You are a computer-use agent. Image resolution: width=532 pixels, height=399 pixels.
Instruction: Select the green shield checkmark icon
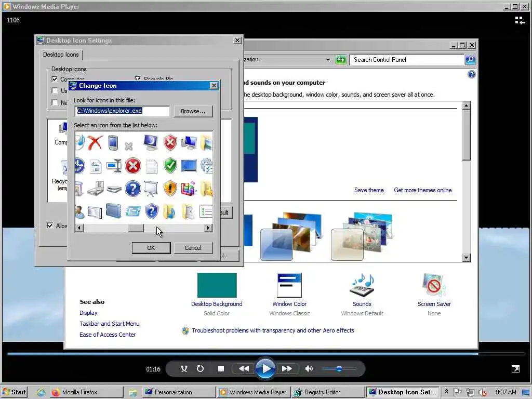170,166
